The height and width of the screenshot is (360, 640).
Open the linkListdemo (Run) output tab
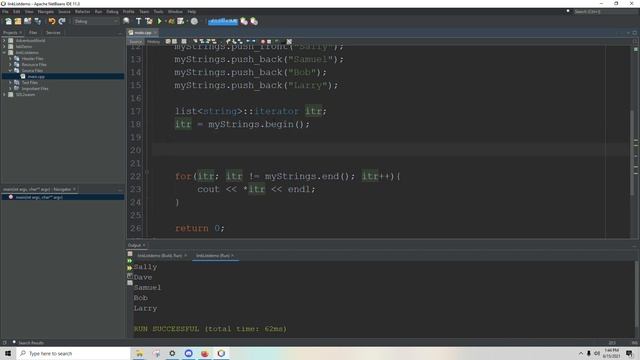(215, 256)
